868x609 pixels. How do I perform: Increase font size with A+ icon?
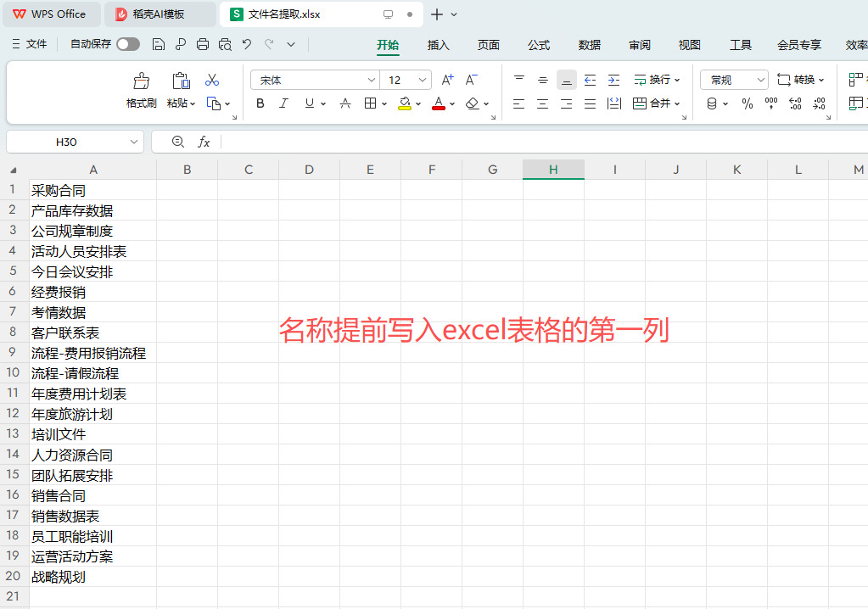[447, 80]
